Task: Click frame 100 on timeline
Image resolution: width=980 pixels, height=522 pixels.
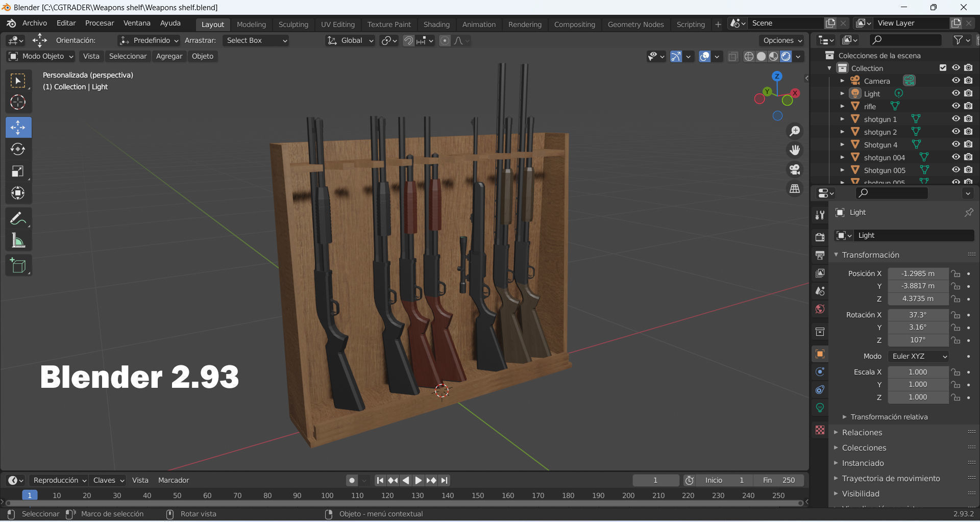Action: (327, 495)
